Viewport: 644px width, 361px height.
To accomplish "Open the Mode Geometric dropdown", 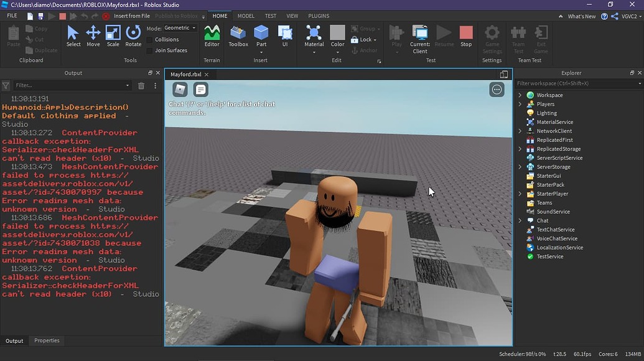I will click(180, 28).
